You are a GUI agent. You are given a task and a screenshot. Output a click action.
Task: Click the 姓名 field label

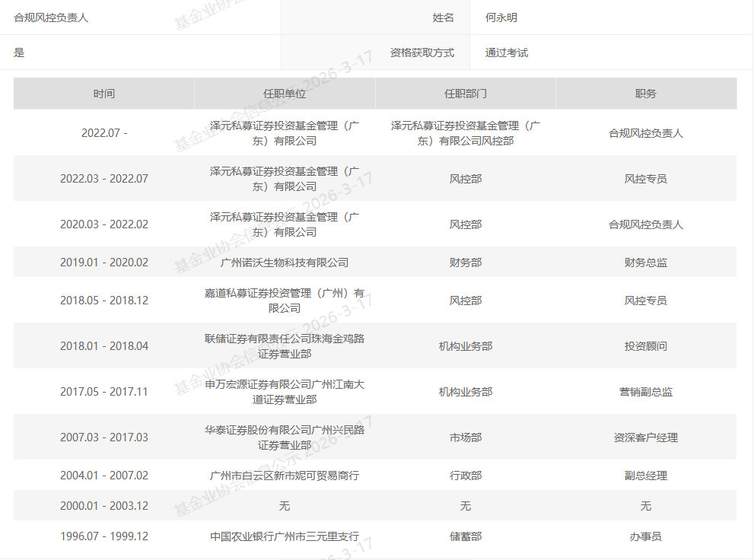click(443, 17)
